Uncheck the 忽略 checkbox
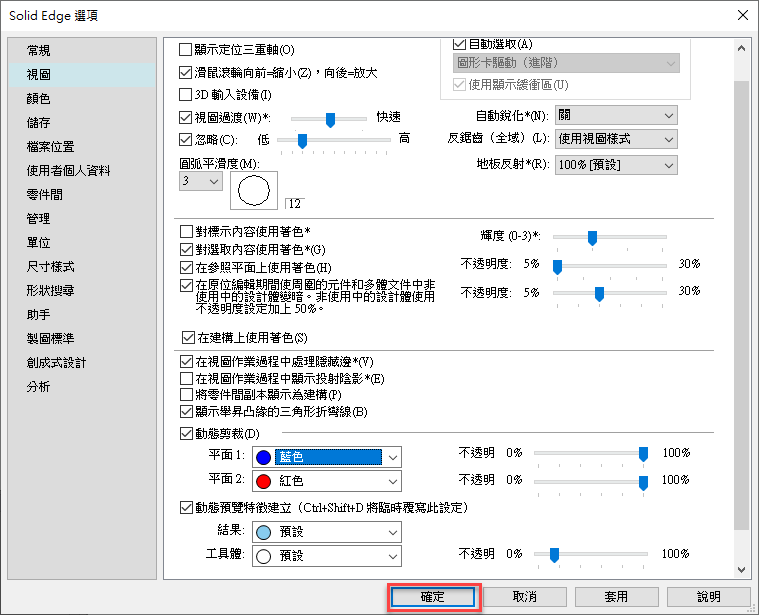 click(185, 139)
